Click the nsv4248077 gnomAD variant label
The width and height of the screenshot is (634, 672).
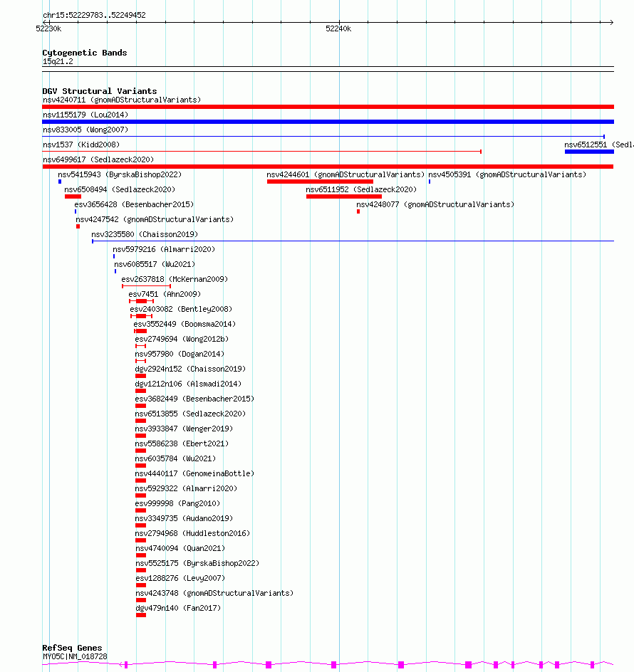click(x=435, y=205)
